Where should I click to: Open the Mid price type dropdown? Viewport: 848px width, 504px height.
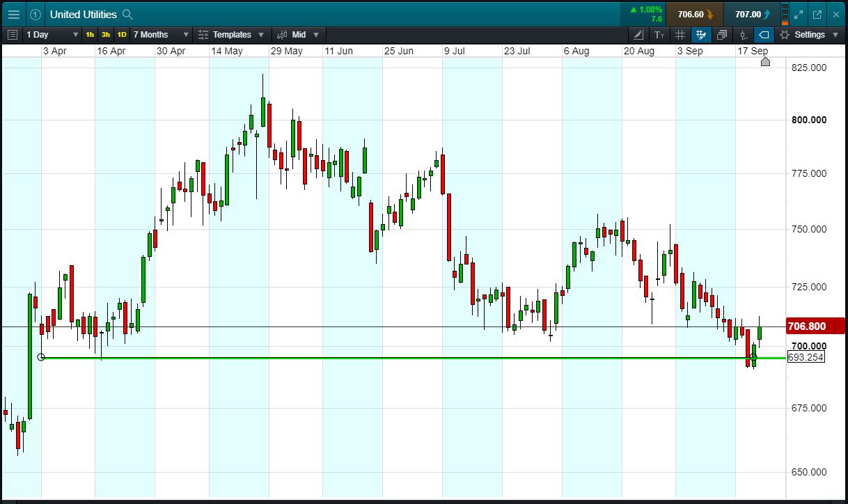point(298,34)
